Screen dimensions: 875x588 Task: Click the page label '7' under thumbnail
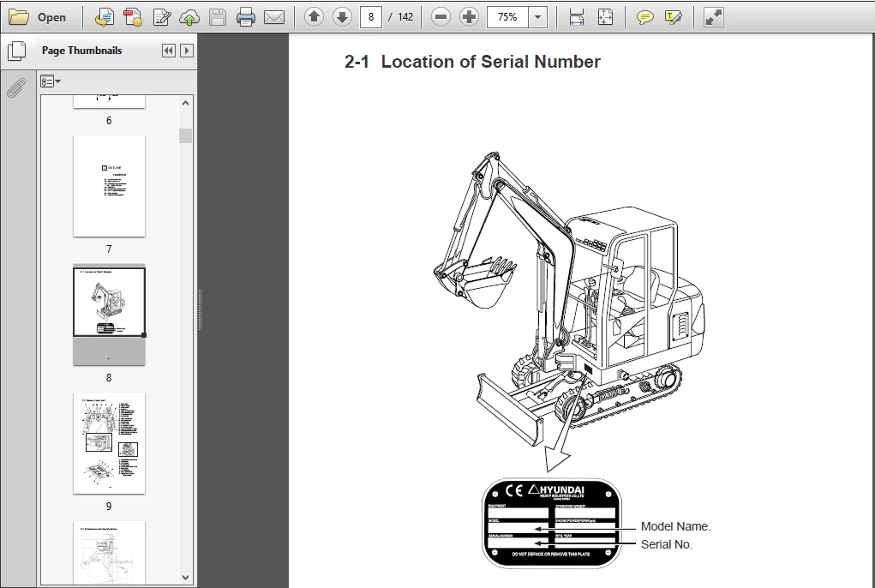pos(109,249)
